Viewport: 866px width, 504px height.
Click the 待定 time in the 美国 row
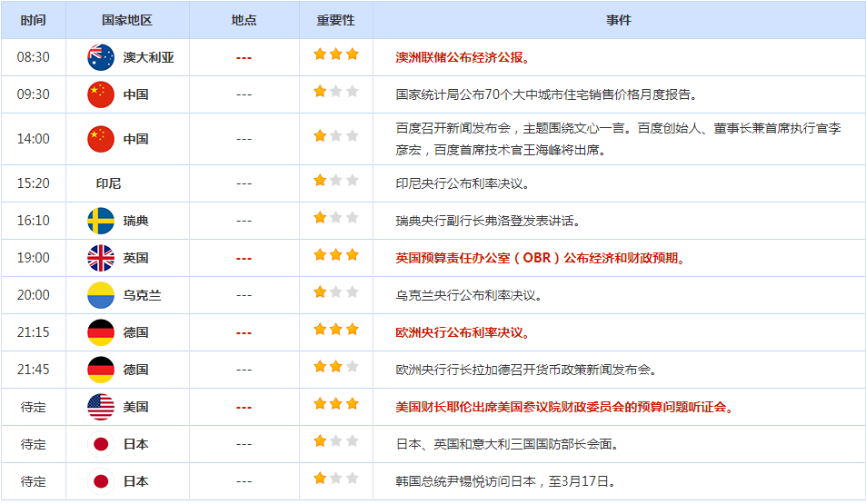point(33,408)
